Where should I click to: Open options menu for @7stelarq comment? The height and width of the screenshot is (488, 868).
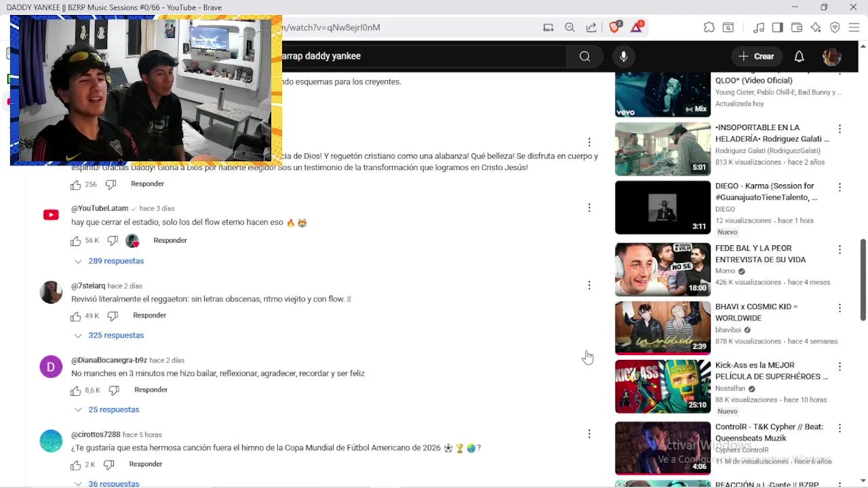(x=589, y=285)
